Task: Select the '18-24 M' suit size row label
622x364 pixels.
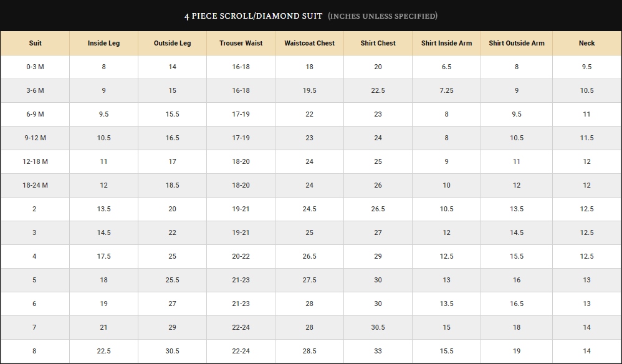Action: [35, 186]
